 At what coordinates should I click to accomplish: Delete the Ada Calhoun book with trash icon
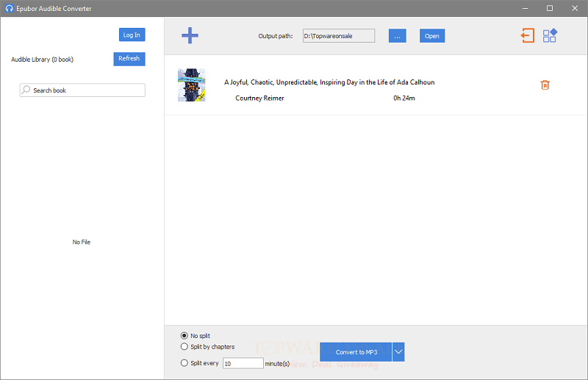click(x=545, y=85)
